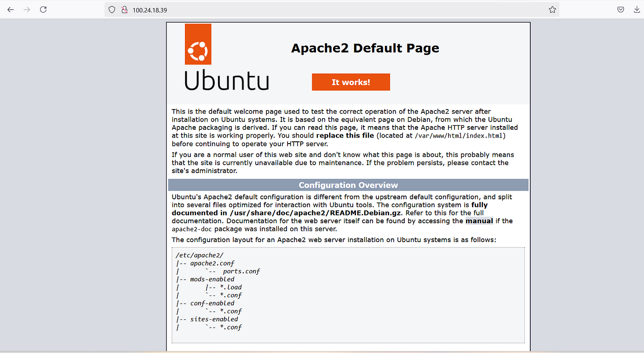The height and width of the screenshot is (353, 644).
Task: Open Pocket save icon
Action: [621, 10]
